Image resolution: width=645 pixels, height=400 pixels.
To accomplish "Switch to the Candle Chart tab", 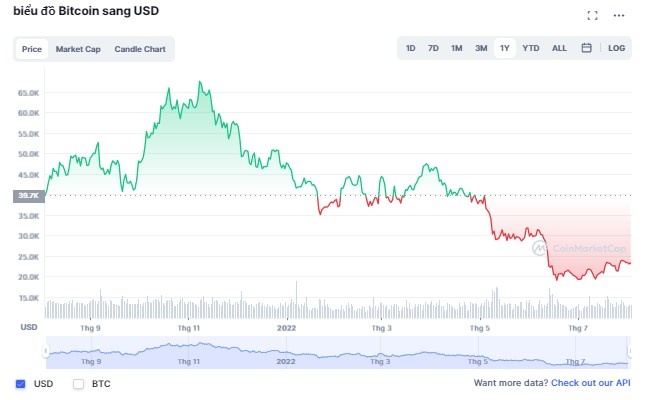I will click(x=140, y=49).
